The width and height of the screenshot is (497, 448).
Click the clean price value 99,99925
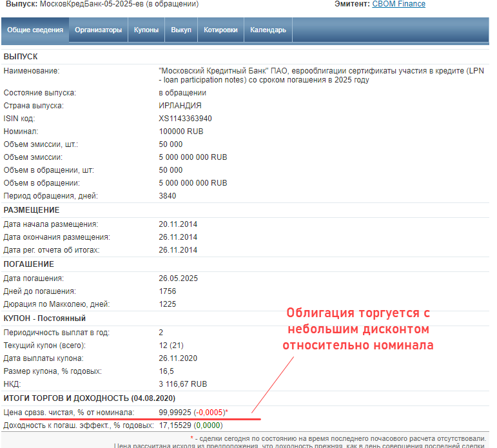[175, 412]
